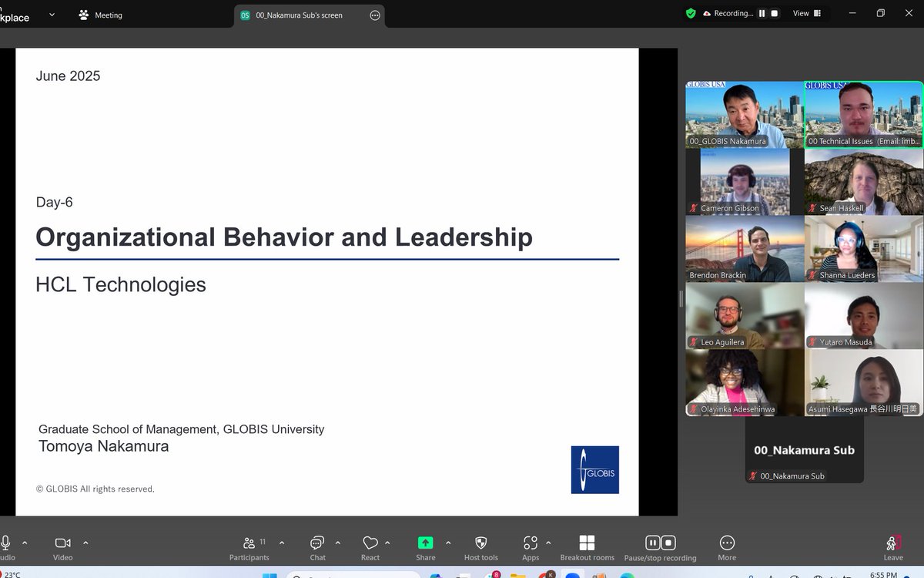Select Brendon Brackin video tile

tap(745, 248)
